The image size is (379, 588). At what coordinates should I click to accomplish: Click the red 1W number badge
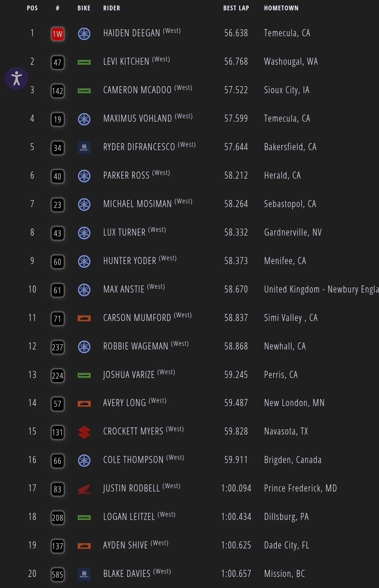click(x=57, y=34)
